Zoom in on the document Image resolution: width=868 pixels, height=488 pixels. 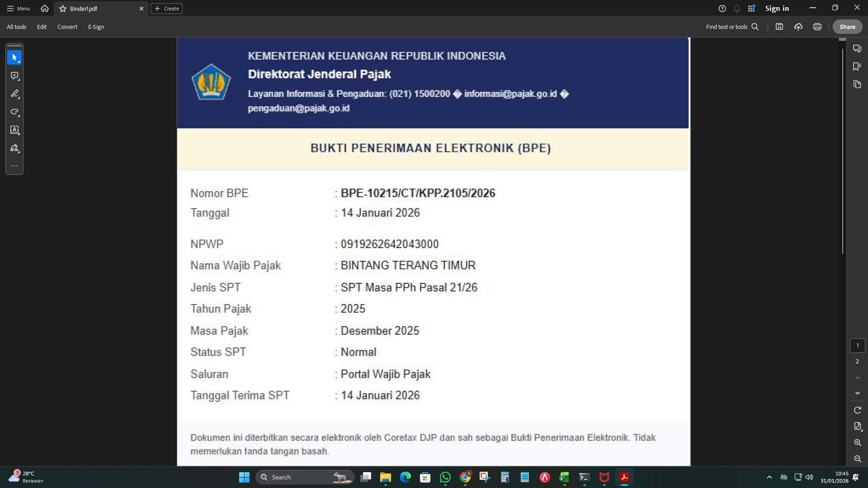point(857,443)
